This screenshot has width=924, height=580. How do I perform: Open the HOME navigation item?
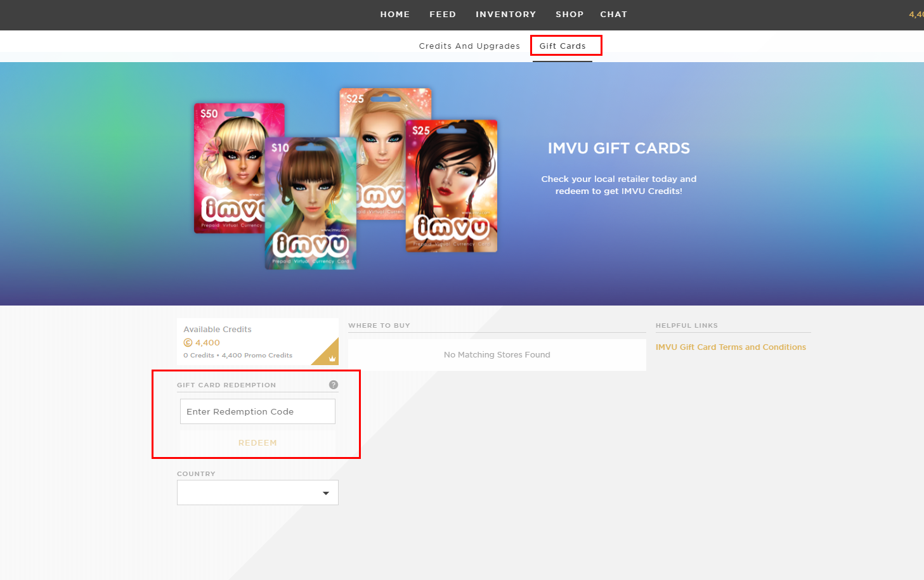pyautogui.click(x=394, y=14)
